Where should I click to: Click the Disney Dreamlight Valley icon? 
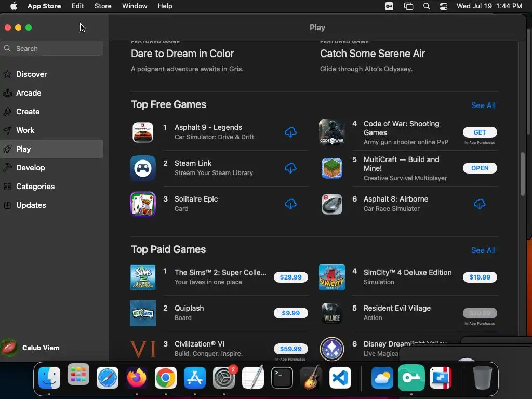click(x=332, y=349)
